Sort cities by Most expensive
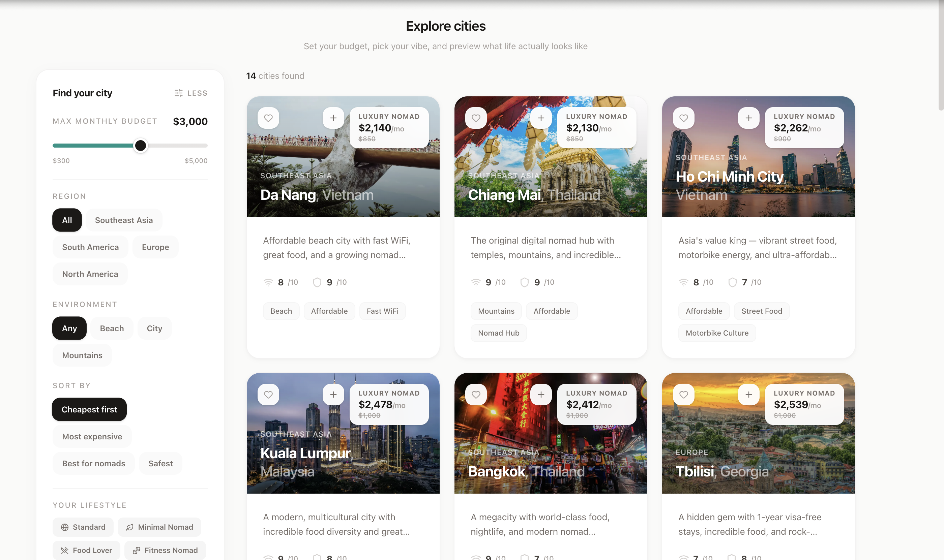944x560 pixels. [x=92, y=437]
